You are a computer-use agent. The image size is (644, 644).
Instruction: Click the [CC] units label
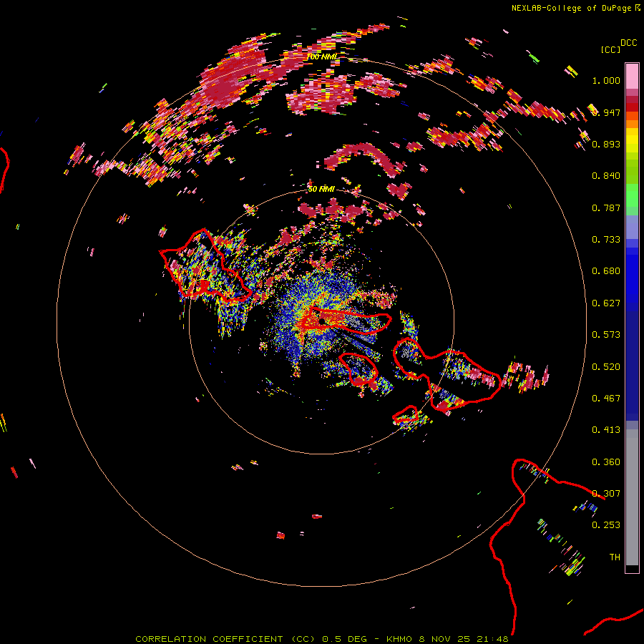[x=610, y=49]
